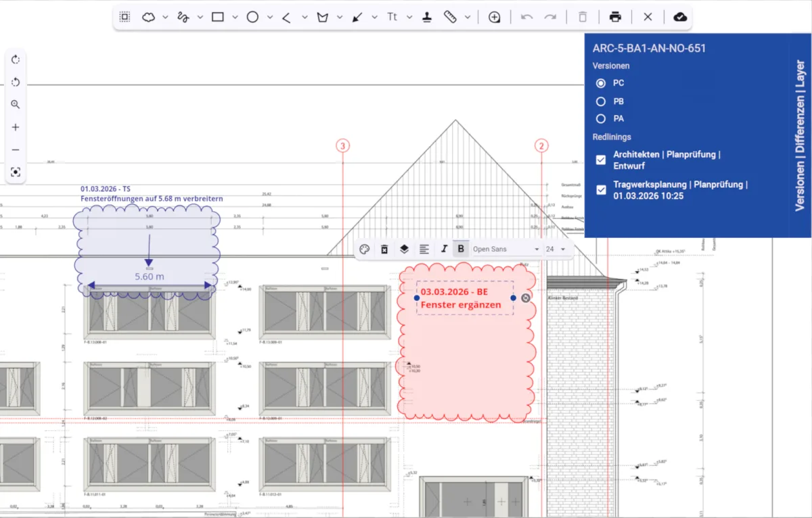This screenshot has width=812, height=518.
Task: Select the rectangle shape tool
Action: click(x=218, y=17)
